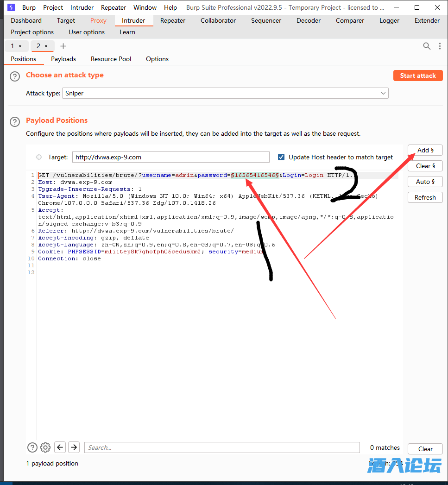Switch to the Proxy tab
The image size is (448, 485).
[x=98, y=20]
